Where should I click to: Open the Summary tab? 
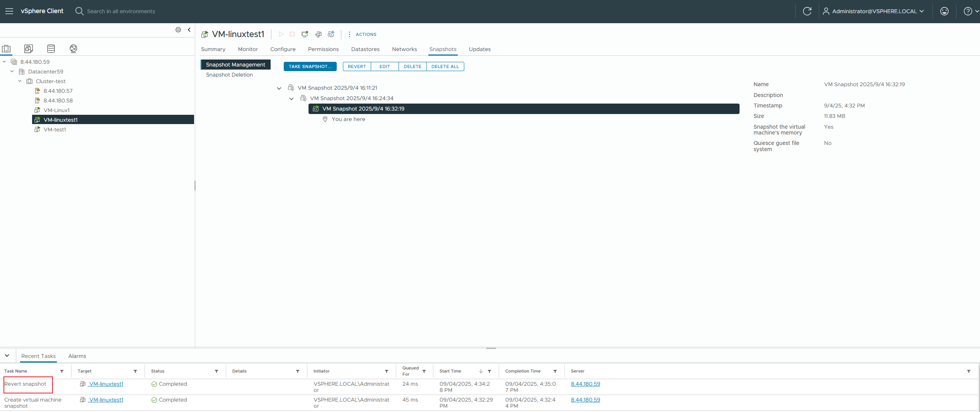[213, 49]
